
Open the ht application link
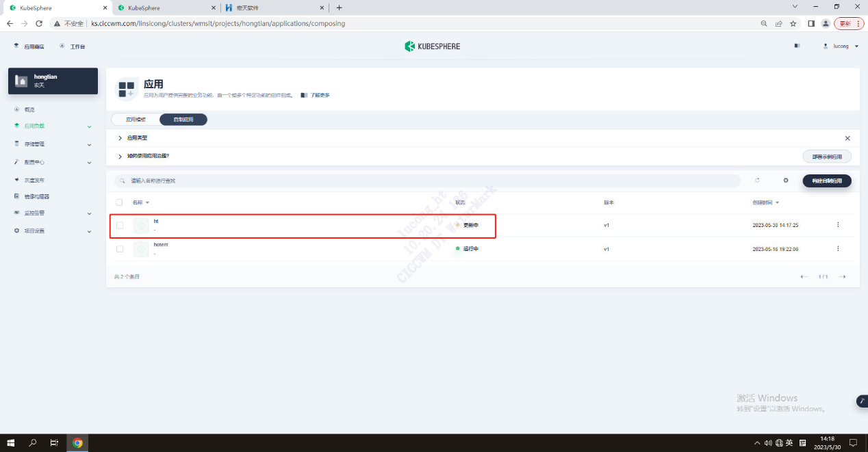pyautogui.click(x=156, y=222)
